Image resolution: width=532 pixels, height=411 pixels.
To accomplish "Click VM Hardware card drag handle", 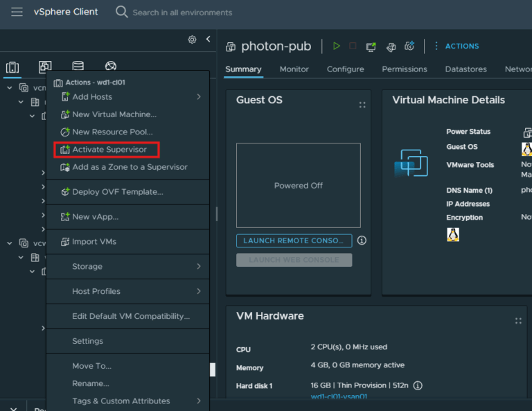I will coord(518,321).
